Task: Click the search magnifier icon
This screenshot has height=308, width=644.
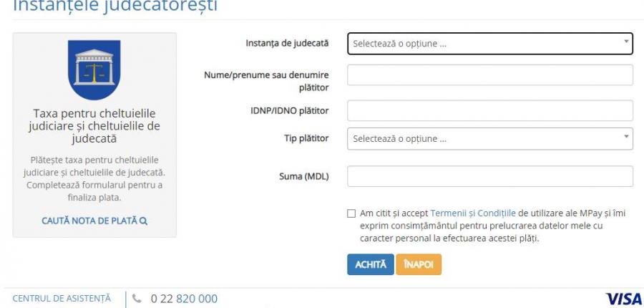Action: (144, 221)
